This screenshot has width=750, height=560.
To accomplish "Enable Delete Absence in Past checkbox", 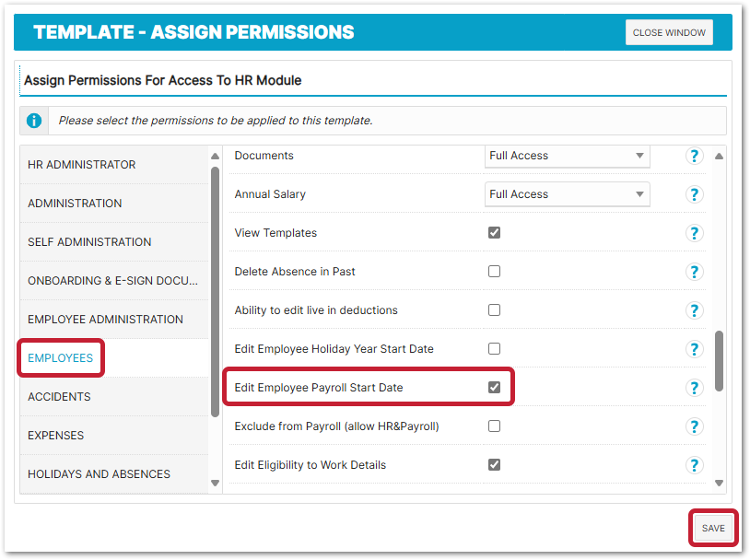I will (495, 272).
